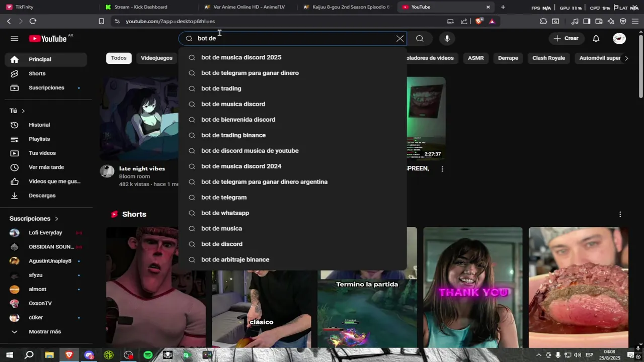
Task: Open options for the SPREEN video
Action: pos(442,169)
